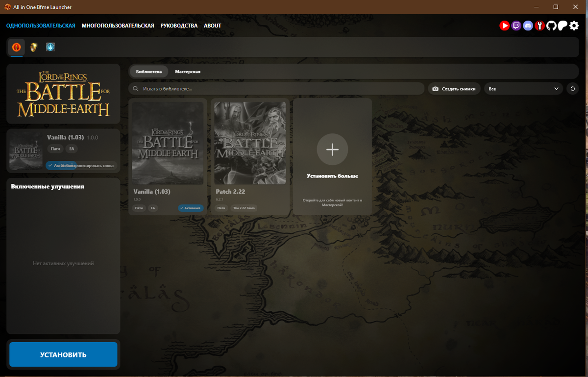Select the Patch 2.22 card thumbnail

250,143
